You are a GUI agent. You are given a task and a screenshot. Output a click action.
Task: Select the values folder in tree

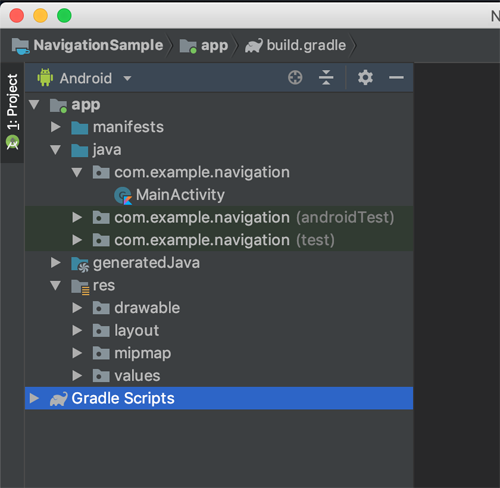tap(137, 376)
